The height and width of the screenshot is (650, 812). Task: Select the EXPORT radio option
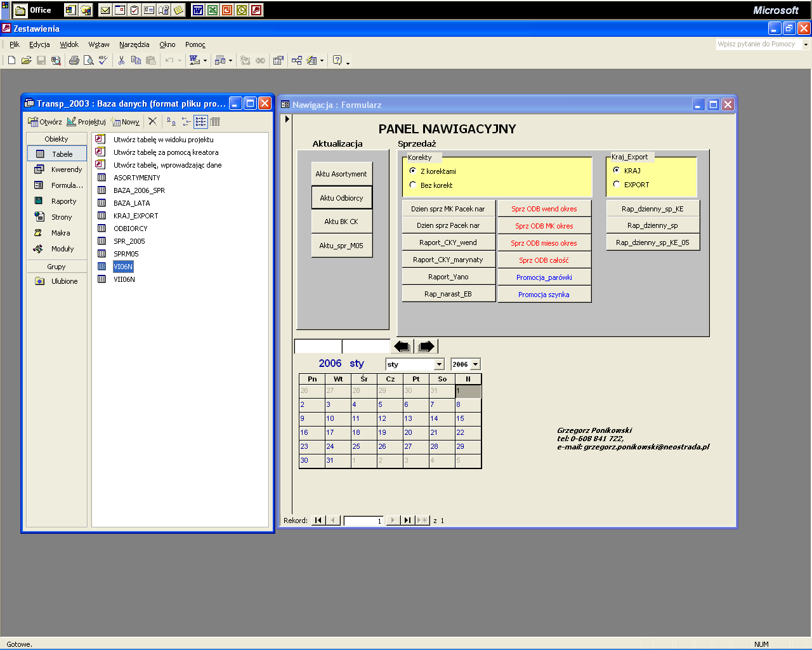pyautogui.click(x=617, y=184)
